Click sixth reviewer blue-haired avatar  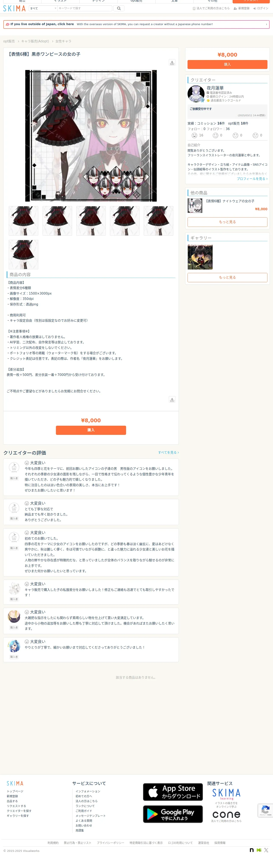[x=14, y=646]
